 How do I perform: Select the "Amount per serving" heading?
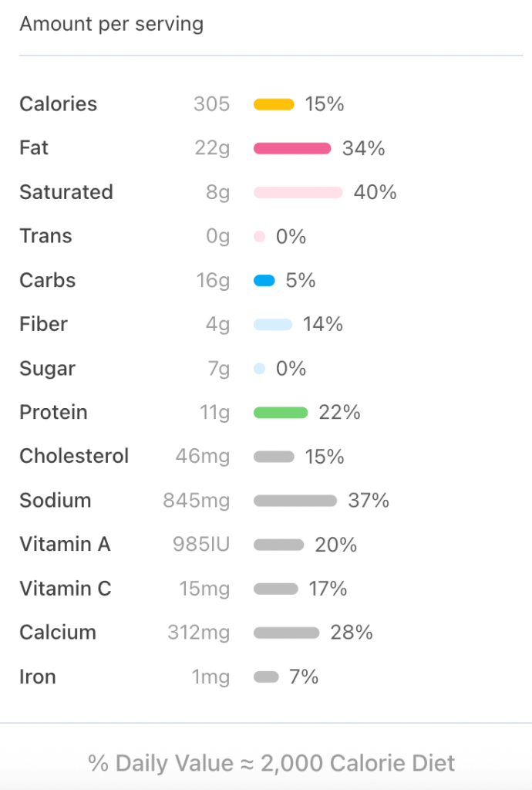[112, 24]
